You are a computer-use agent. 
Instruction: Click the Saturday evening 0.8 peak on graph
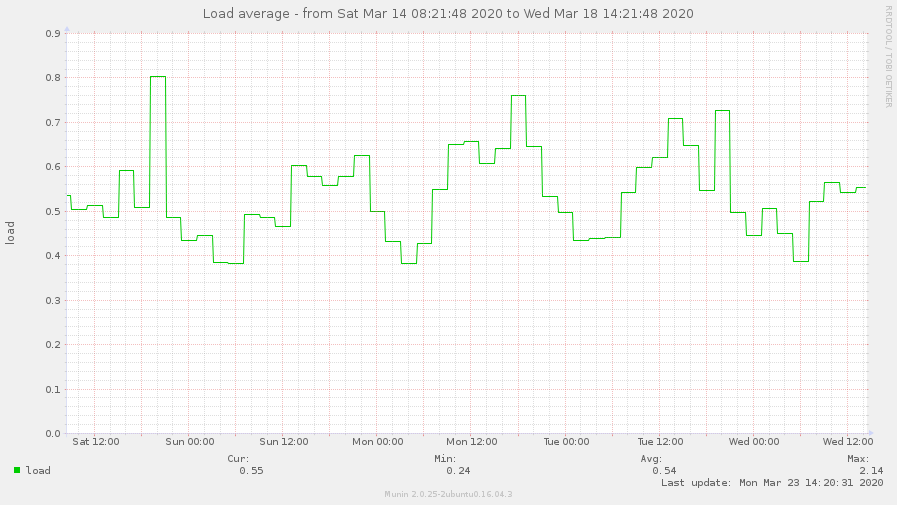158,77
